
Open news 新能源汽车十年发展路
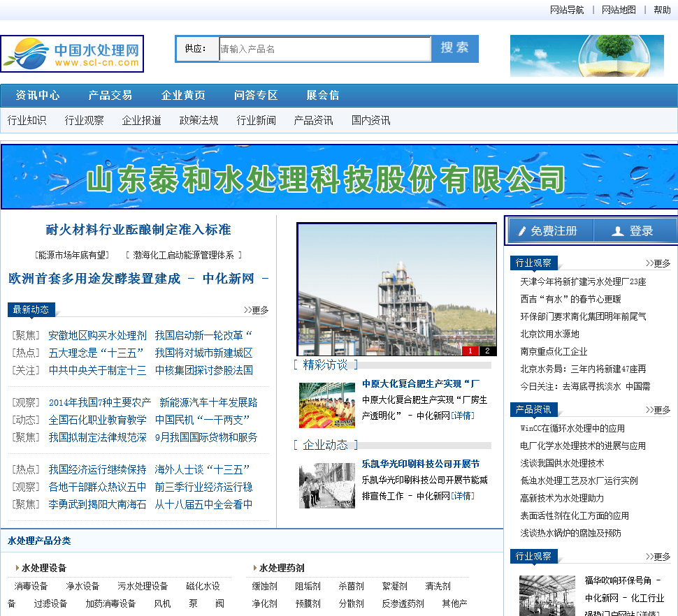(x=208, y=402)
